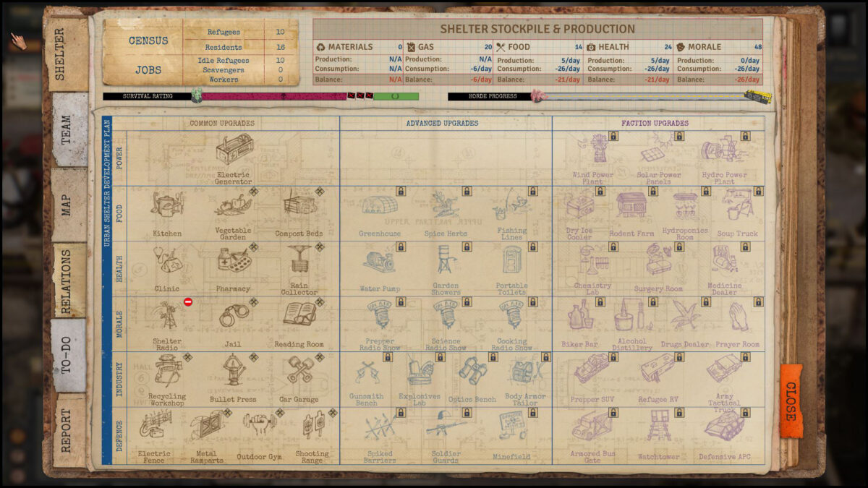Open the To-Do tab
This screenshot has height=488, width=868.
68,356
